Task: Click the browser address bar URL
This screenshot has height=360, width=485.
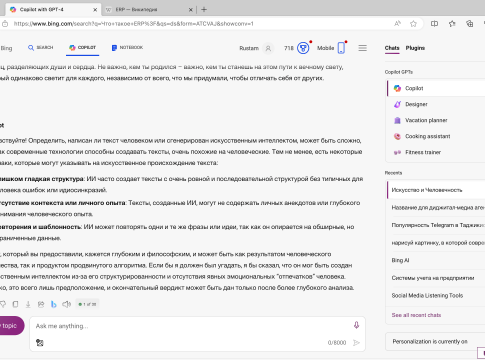Action: [133, 24]
